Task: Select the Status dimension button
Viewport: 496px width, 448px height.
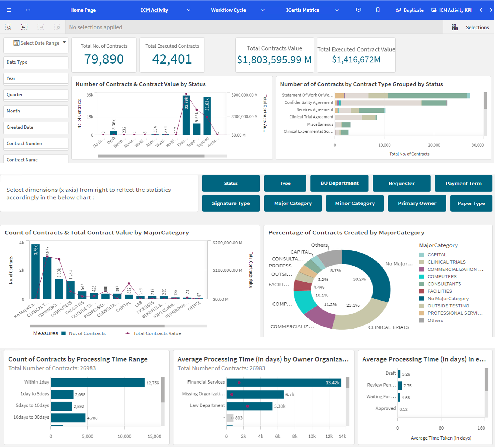Action: 231,183
